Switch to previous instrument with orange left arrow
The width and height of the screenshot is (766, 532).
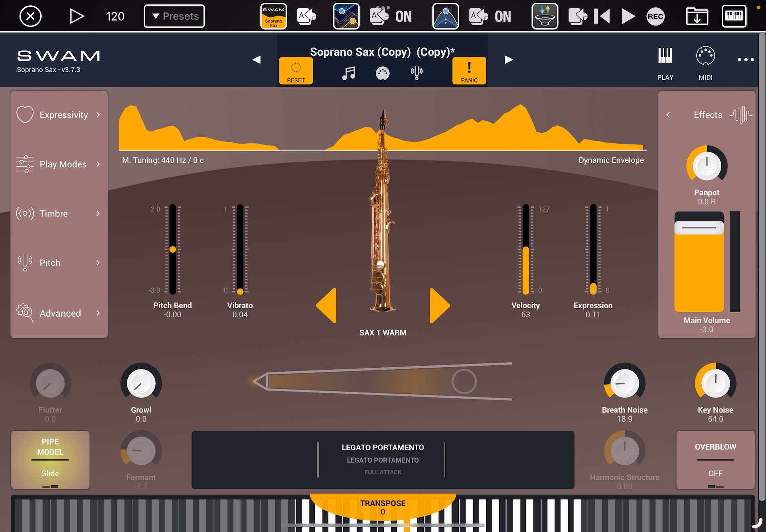(327, 305)
